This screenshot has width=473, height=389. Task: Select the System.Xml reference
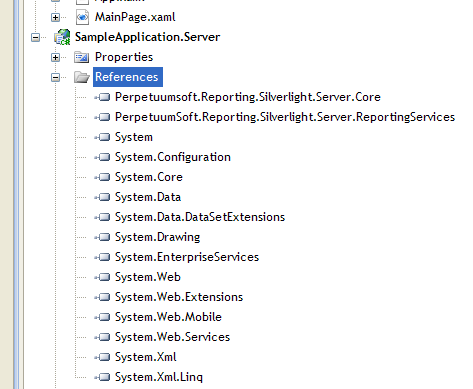tap(146, 357)
